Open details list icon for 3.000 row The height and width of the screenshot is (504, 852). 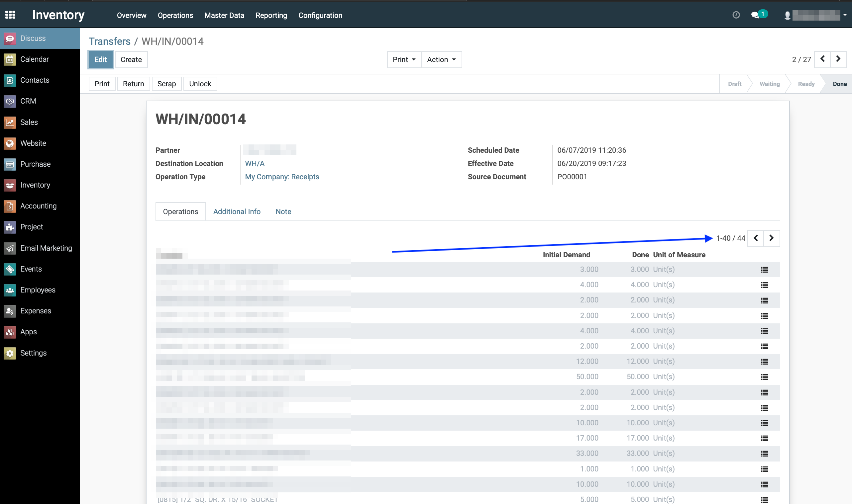pos(764,270)
